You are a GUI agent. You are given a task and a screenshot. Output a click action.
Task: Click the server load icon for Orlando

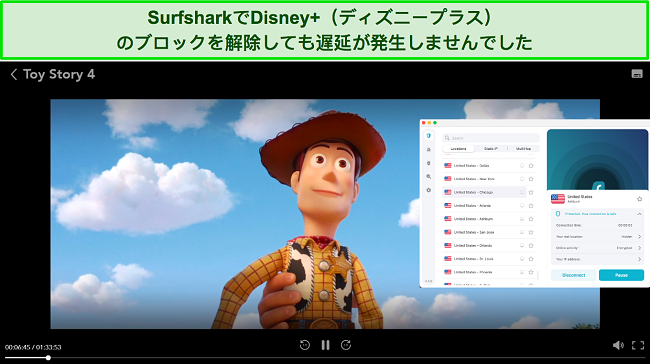(x=522, y=245)
